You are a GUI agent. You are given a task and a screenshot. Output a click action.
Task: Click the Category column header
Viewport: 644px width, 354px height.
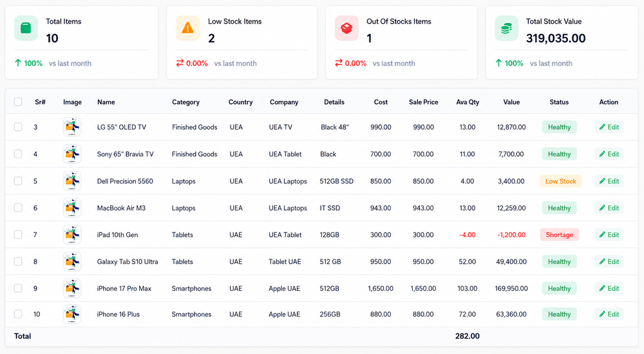tap(185, 102)
